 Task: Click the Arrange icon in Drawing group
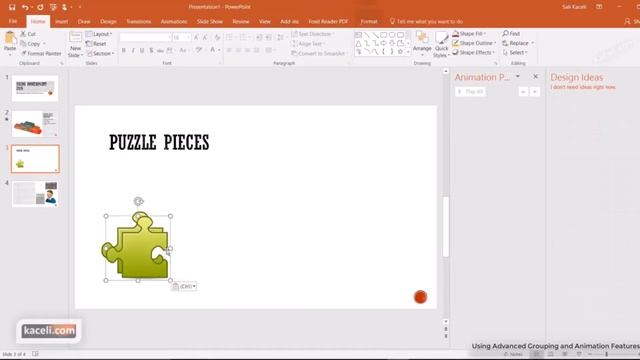[x=422, y=42]
